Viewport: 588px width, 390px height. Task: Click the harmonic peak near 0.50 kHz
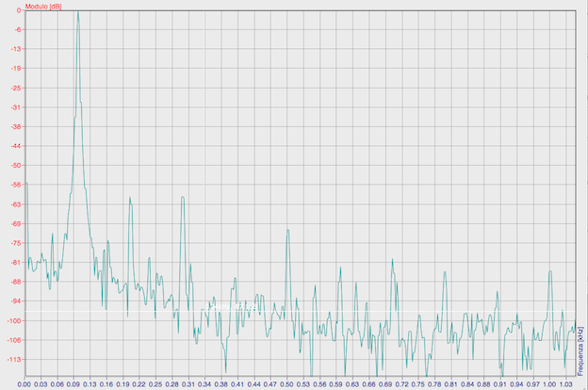click(288, 234)
